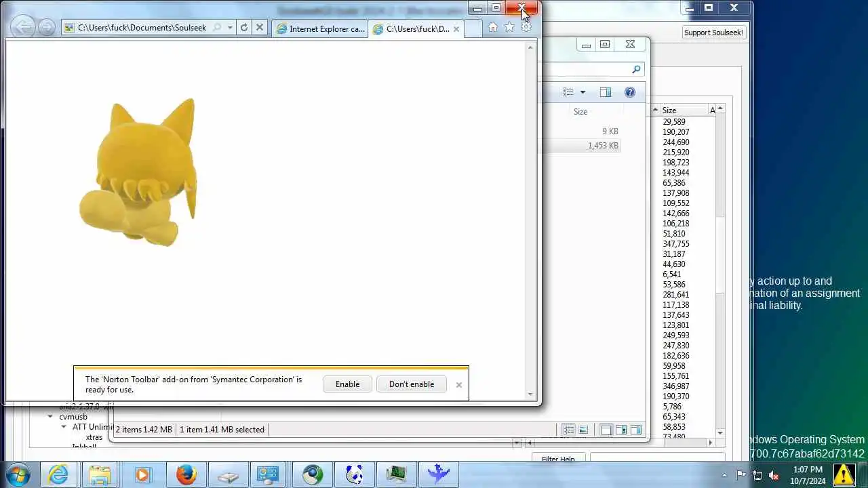Viewport: 868px width, 488px height.
Task: Click the IE forward arrow button
Action: point(47,27)
